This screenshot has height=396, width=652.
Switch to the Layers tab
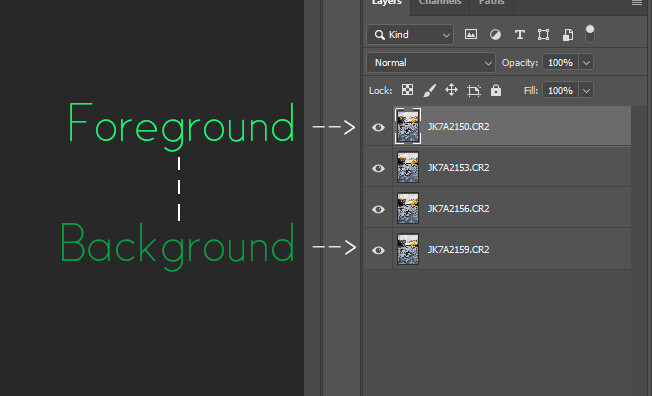click(x=386, y=3)
